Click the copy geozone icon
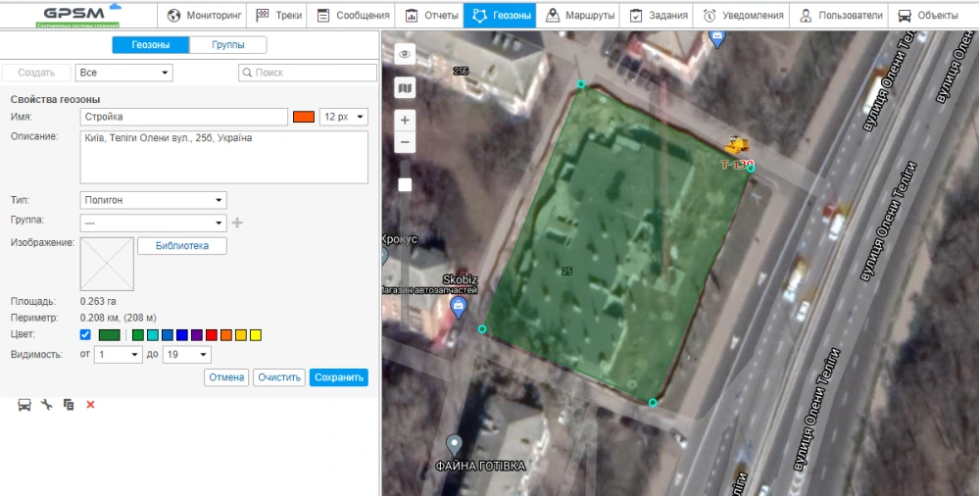 (69, 405)
